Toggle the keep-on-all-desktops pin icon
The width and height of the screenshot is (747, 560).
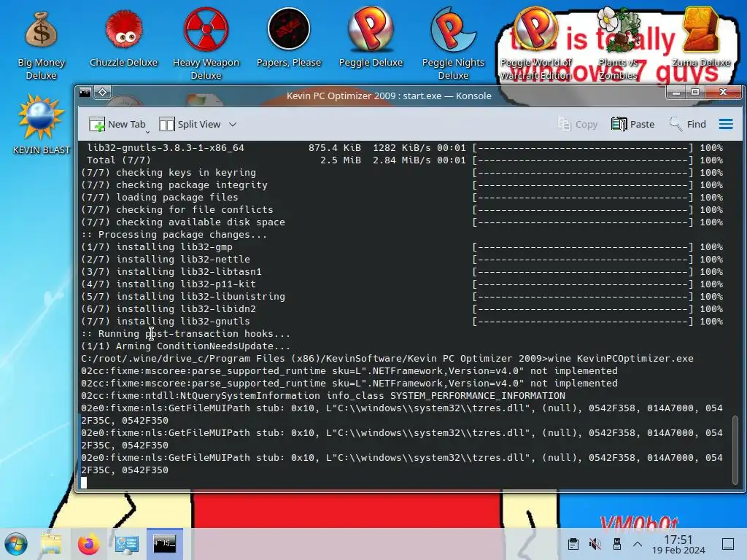pos(102,93)
